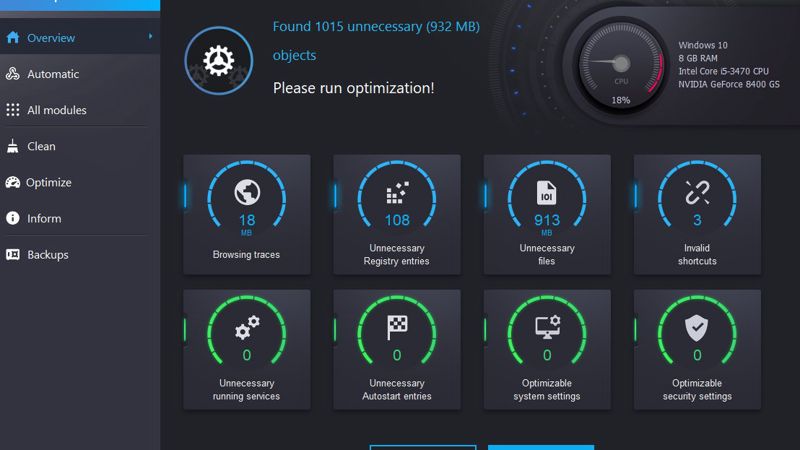
Task: Select the Overview menu item
Action: click(80, 38)
